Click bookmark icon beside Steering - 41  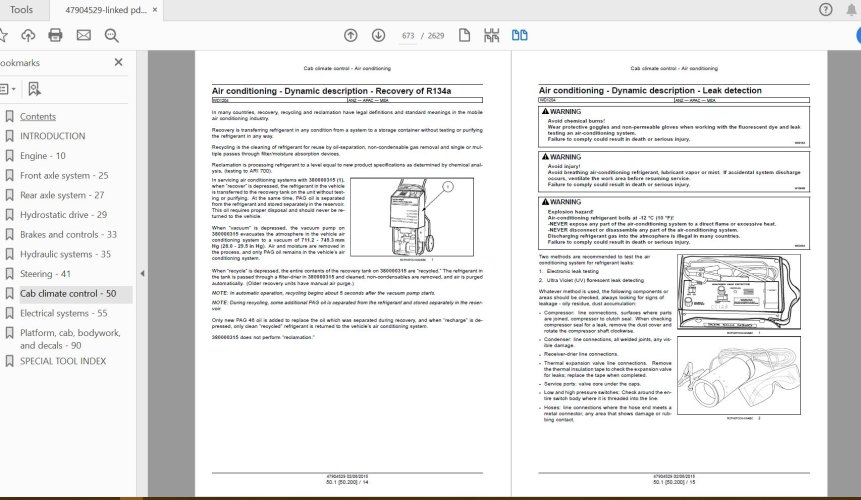pos(9,274)
